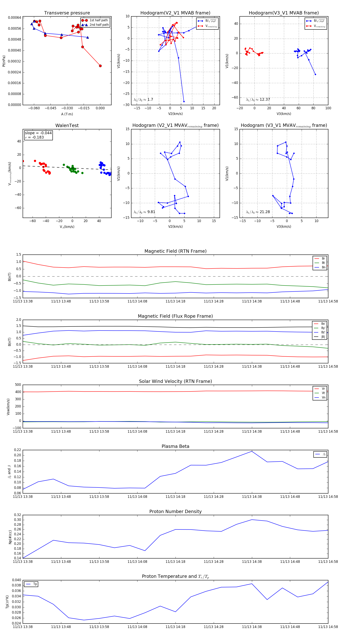Click 'Magnetic Field (Flux Rope Frame)' title

[175, 316]
